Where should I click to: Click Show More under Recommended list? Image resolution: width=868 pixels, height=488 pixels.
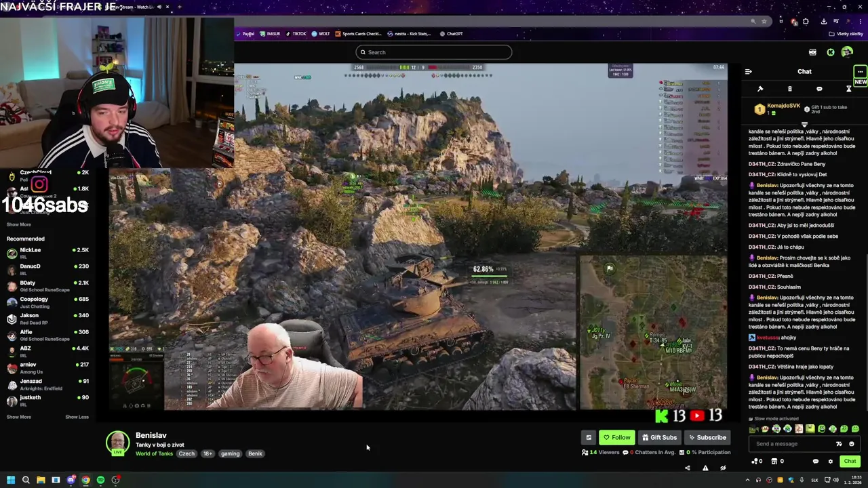pos(19,417)
